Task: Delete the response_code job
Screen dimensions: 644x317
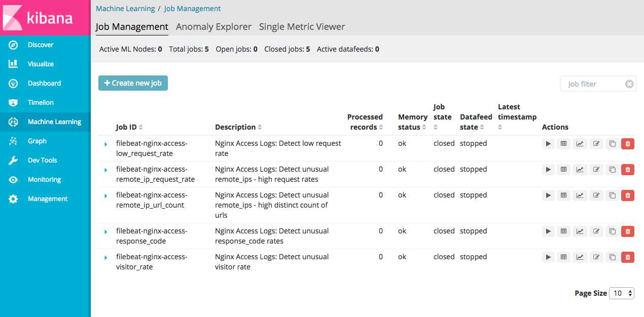Action: (628, 231)
